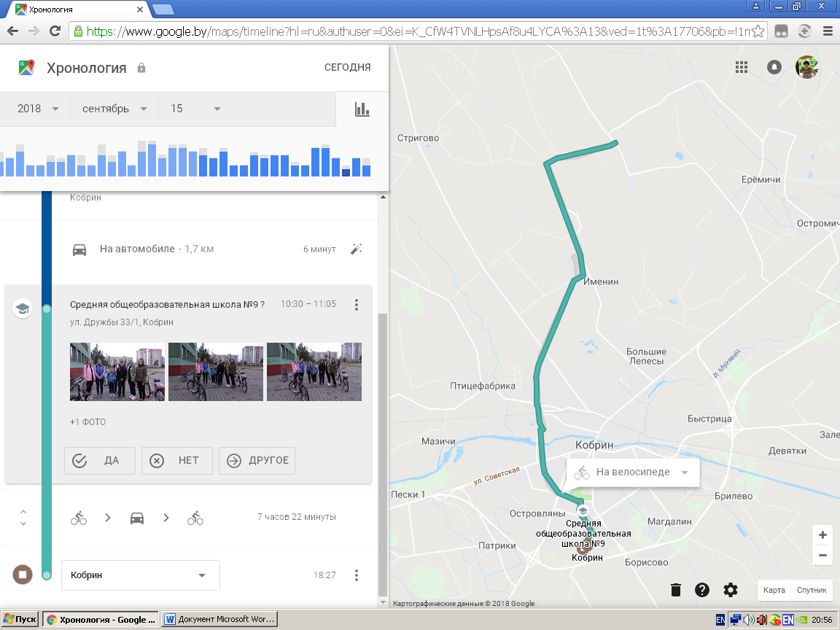Zoom in on the map
This screenshot has height=630, width=840.
click(x=822, y=534)
